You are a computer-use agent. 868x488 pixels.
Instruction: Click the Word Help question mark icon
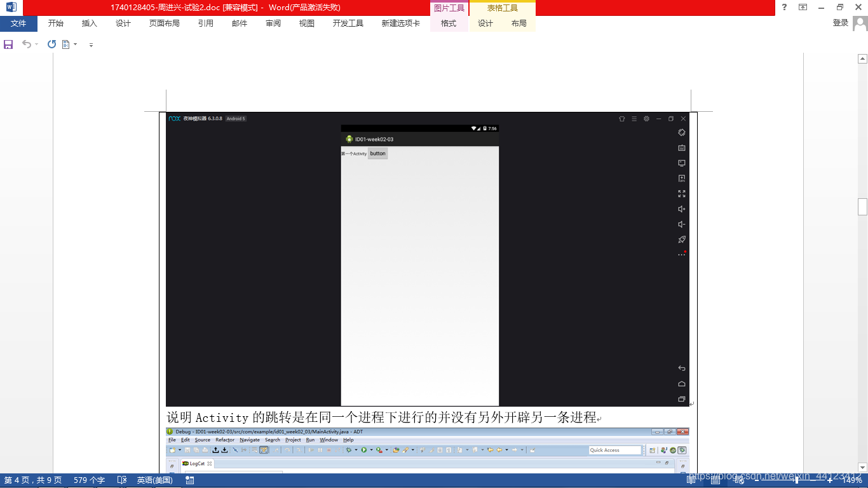[x=784, y=7]
